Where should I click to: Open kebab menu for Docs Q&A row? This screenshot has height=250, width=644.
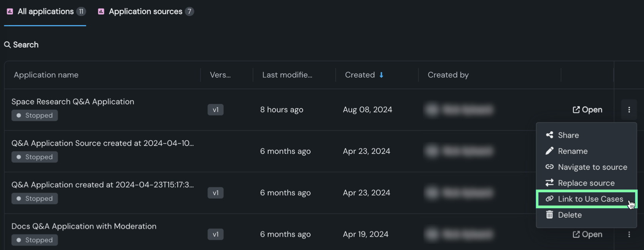click(x=629, y=234)
